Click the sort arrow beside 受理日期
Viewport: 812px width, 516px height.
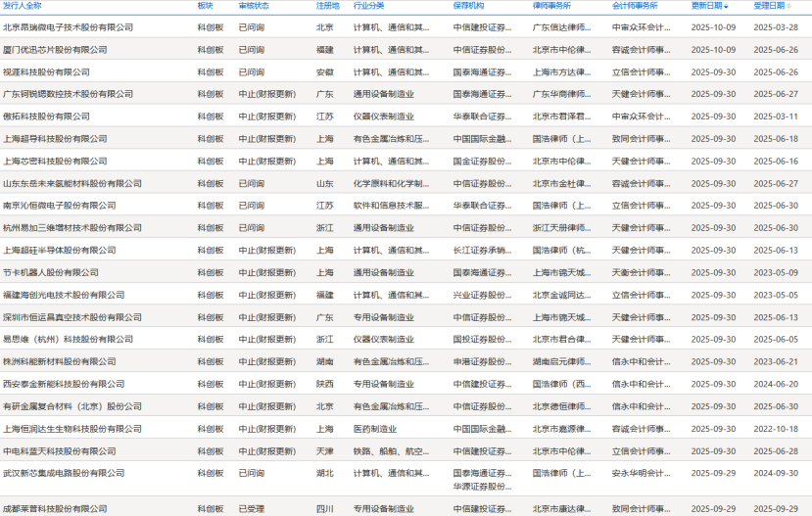tap(789, 6)
